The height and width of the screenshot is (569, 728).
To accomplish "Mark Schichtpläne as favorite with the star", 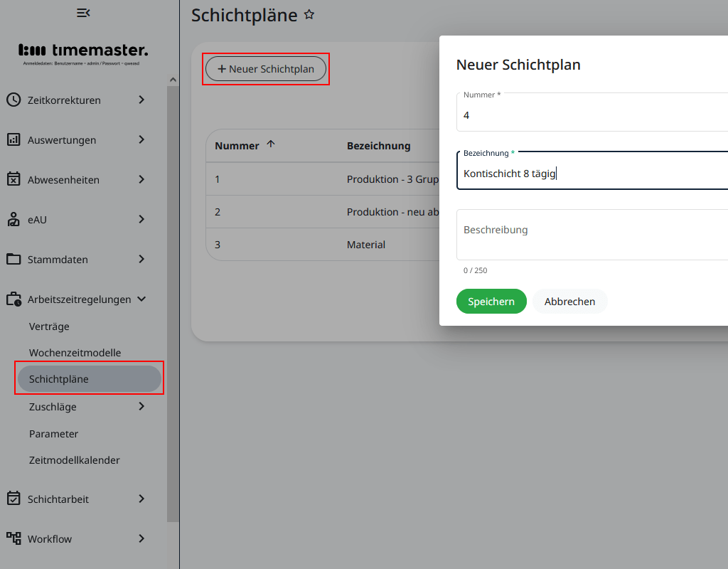I will click(309, 14).
